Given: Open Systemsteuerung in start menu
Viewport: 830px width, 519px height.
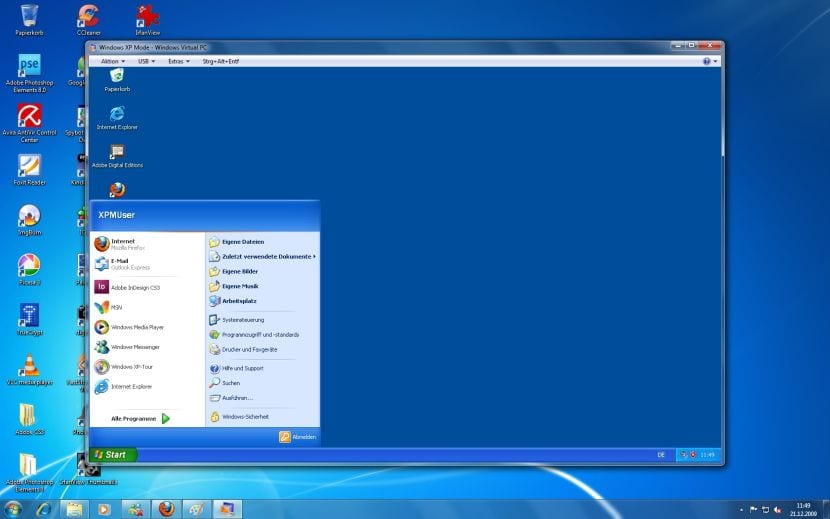Looking at the screenshot, I should [x=263, y=320].
